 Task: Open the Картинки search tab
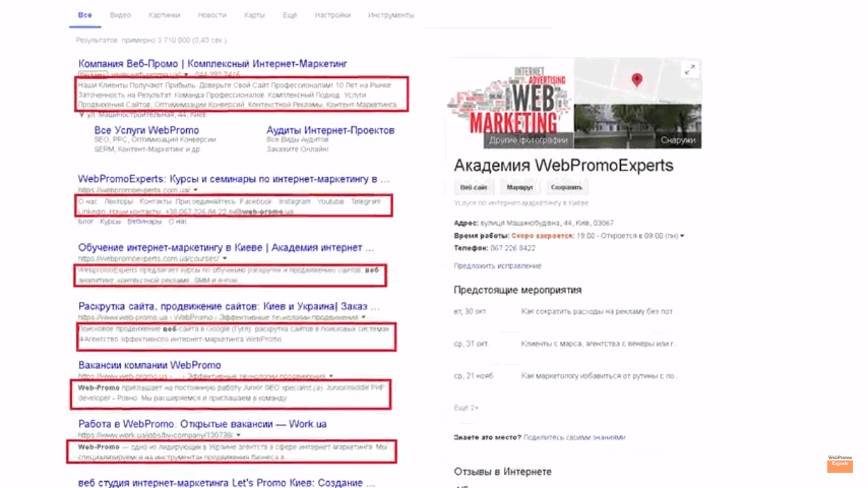tap(165, 15)
